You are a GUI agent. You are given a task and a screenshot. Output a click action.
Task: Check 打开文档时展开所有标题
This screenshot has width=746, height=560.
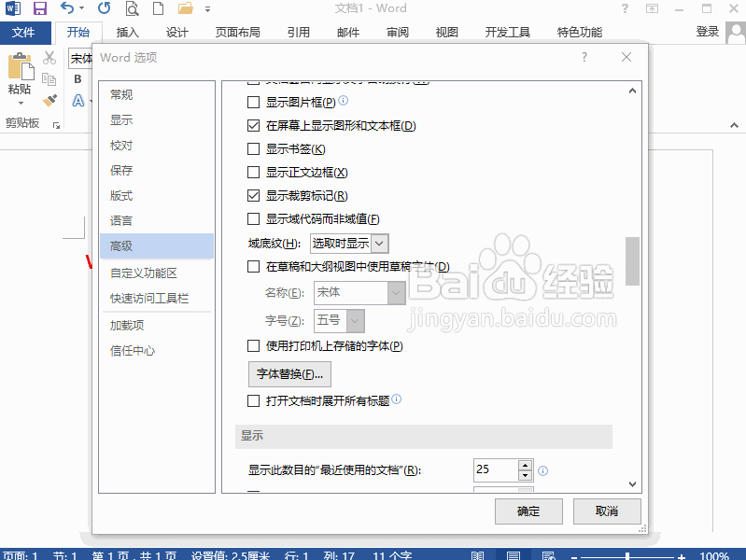click(x=254, y=401)
